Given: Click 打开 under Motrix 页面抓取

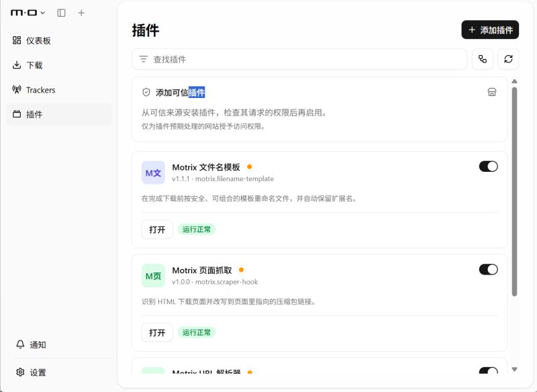Looking at the screenshot, I should tap(157, 332).
